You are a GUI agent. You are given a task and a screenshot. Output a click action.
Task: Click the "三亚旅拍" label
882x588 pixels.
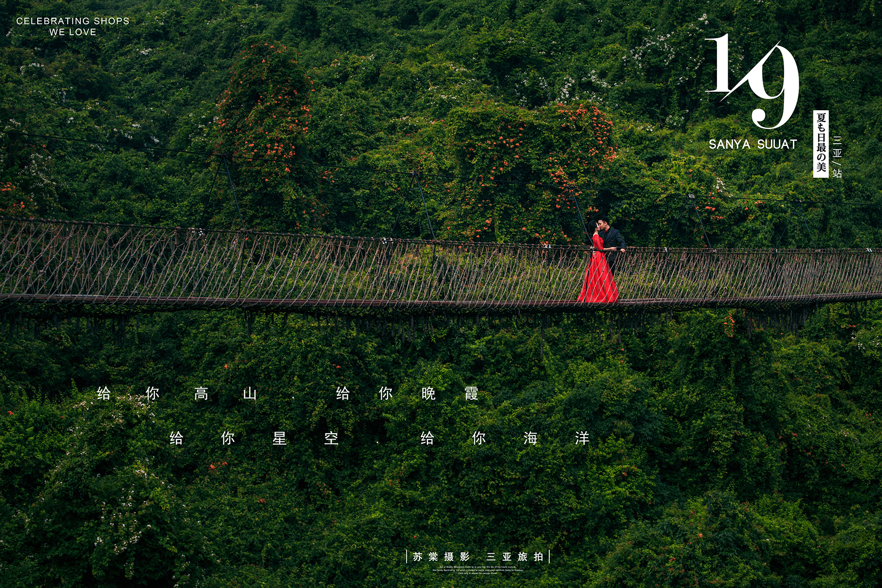[514, 557]
